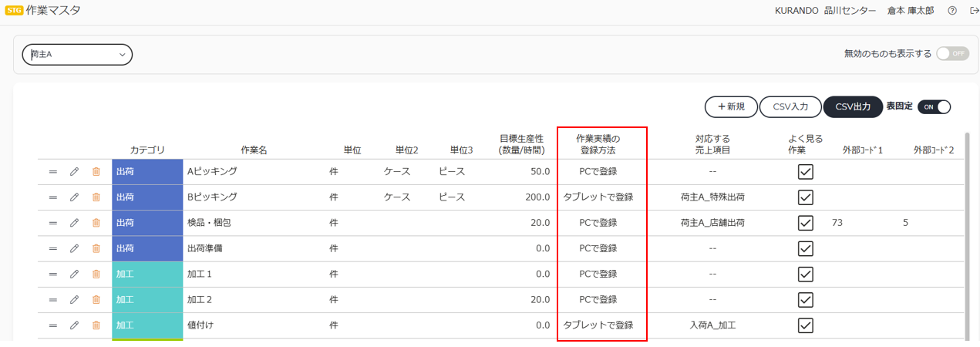Click the 対応する売上項目 column header

click(712, 144)
